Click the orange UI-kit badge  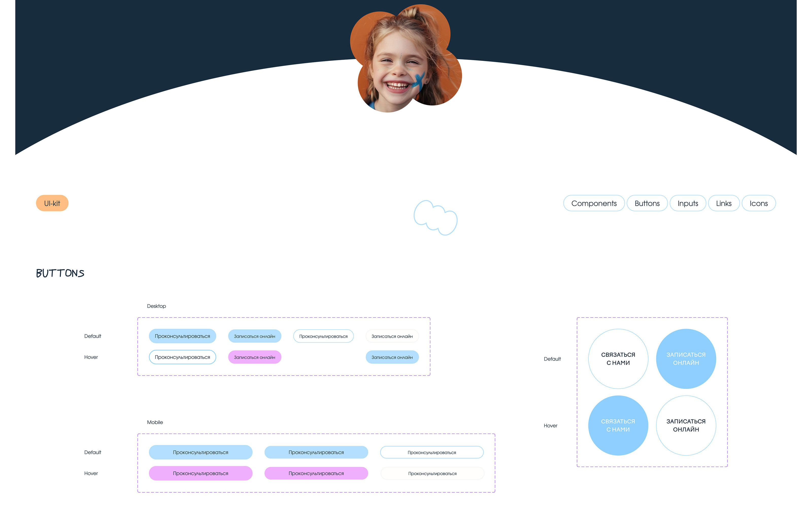coord(52,203)
